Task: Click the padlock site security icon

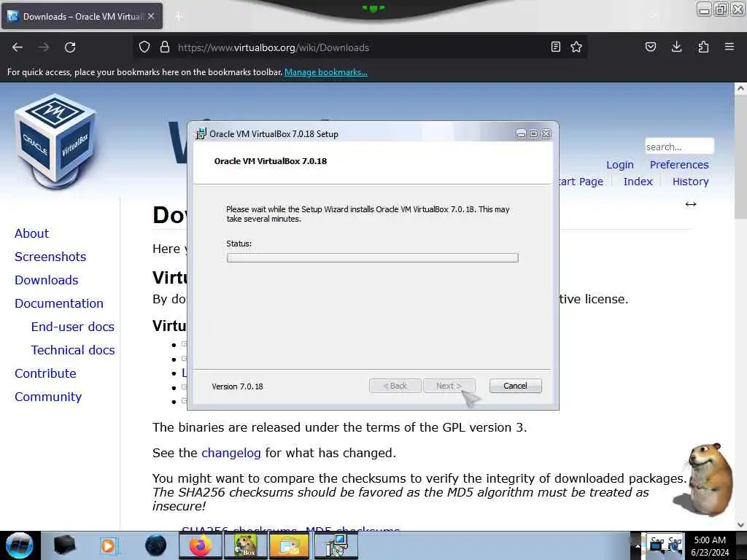Action: (x=165, y=47)
